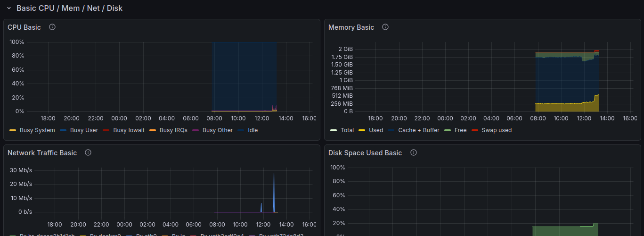Open the Memory Basic panel title menu
The image size is (644, 236).
click(351, 27)
